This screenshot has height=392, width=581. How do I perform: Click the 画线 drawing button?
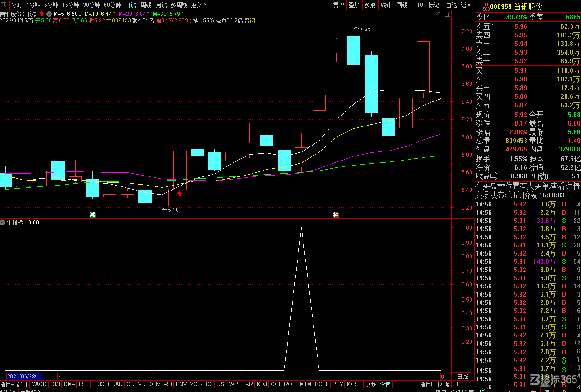(402, 5)
